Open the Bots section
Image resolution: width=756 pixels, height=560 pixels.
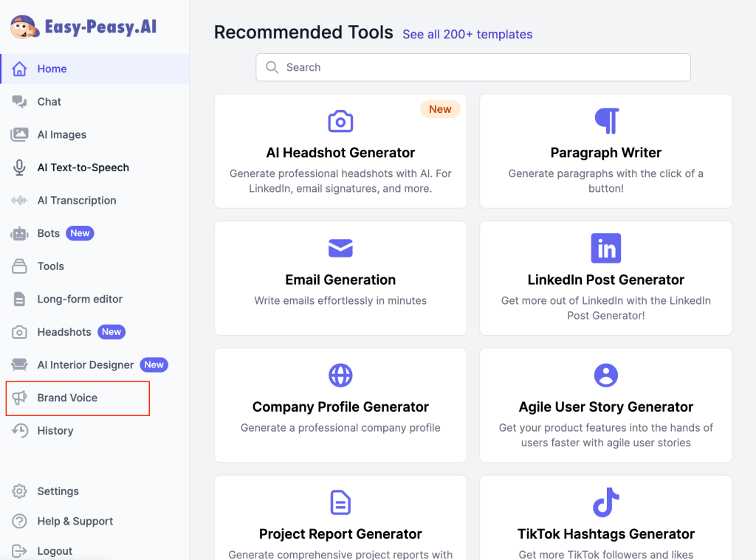(x=49, y=233)
